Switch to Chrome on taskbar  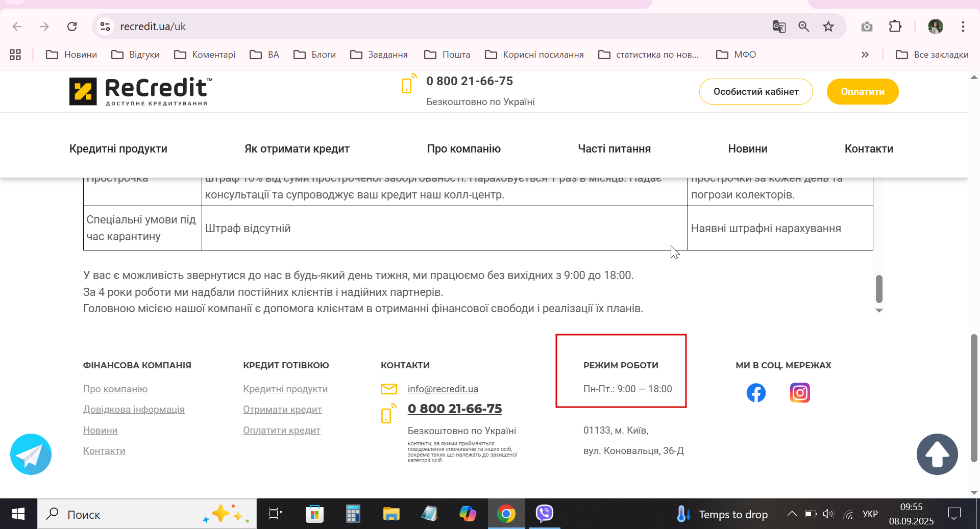[x=506, y=514]
